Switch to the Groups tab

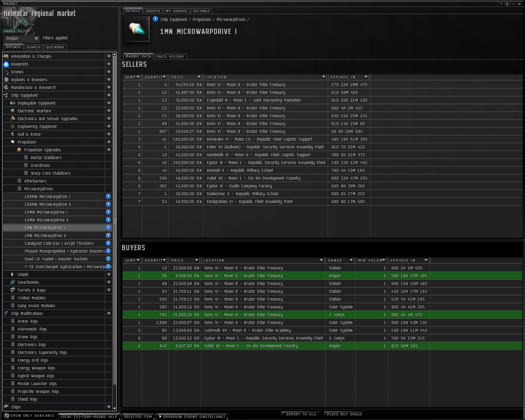(153, 11)
